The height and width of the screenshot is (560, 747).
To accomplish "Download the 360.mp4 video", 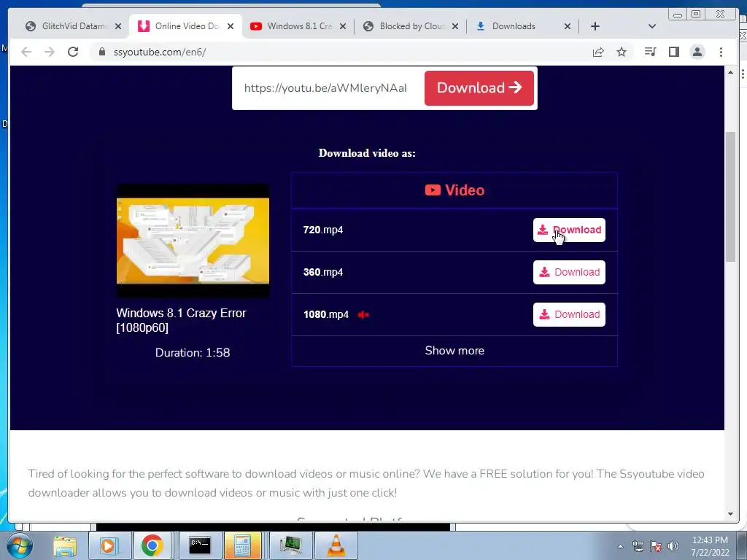I will [569, 272].
